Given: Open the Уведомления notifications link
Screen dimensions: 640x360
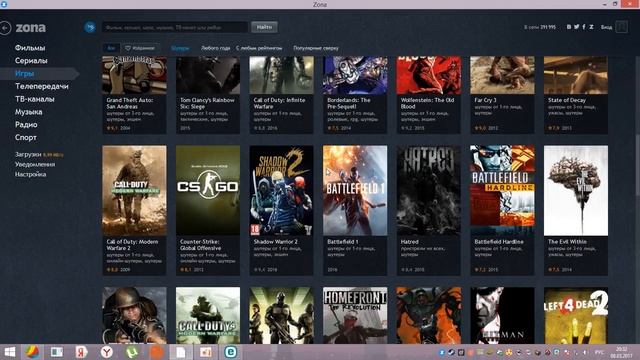Looking at the screenshot, I should 35,164.
